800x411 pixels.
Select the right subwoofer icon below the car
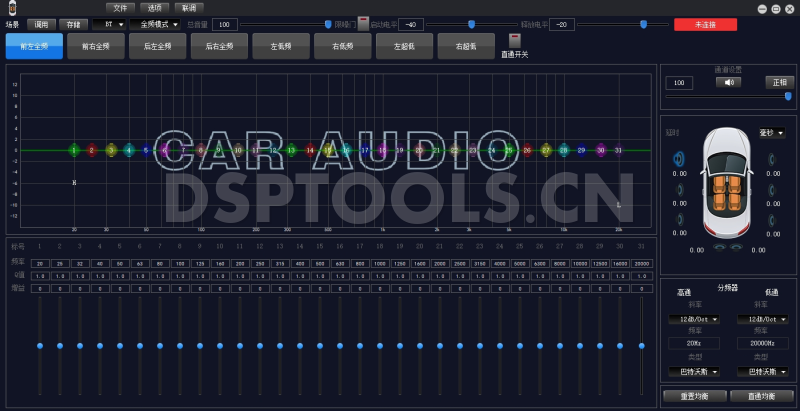[736, 247]
